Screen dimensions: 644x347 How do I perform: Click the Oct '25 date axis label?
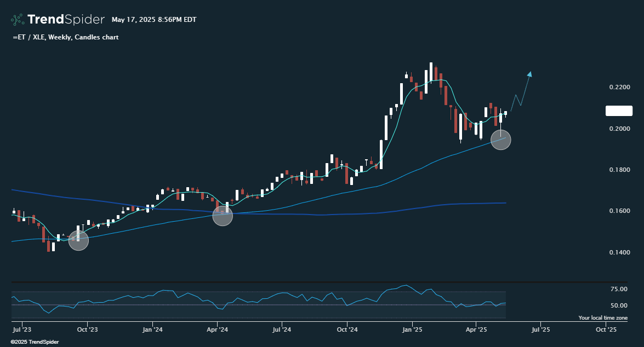click(606, 329)
